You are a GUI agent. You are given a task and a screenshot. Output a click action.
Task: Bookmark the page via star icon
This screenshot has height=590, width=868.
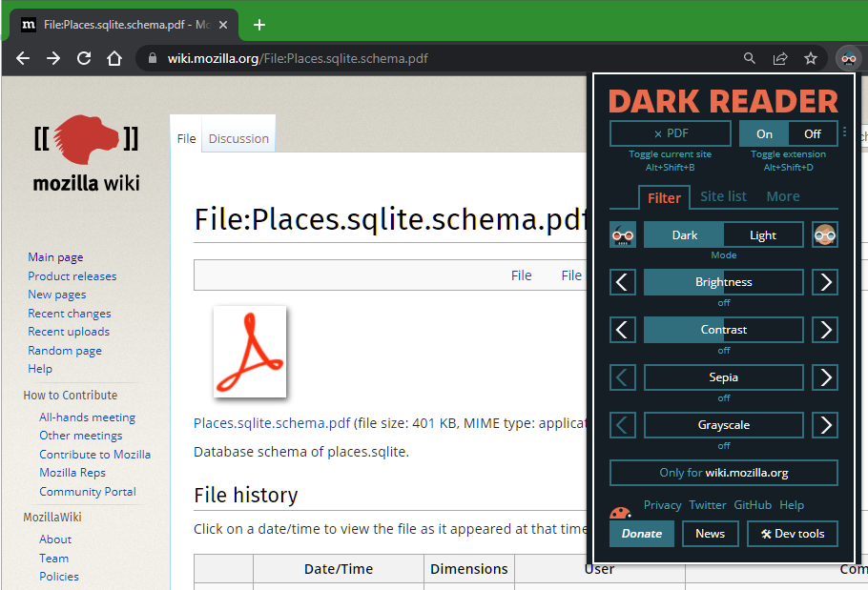click(811, 58)
